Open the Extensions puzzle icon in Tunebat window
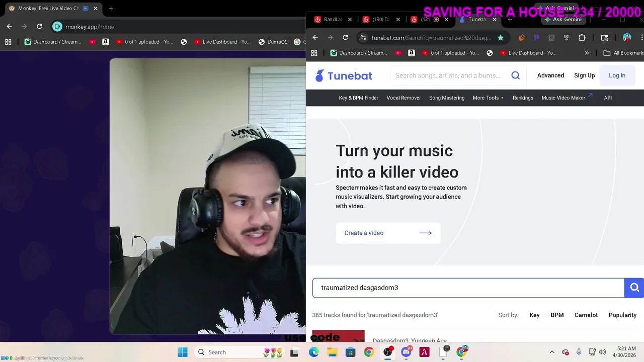This screenshot has height=362, width=644. coord(582,38)
